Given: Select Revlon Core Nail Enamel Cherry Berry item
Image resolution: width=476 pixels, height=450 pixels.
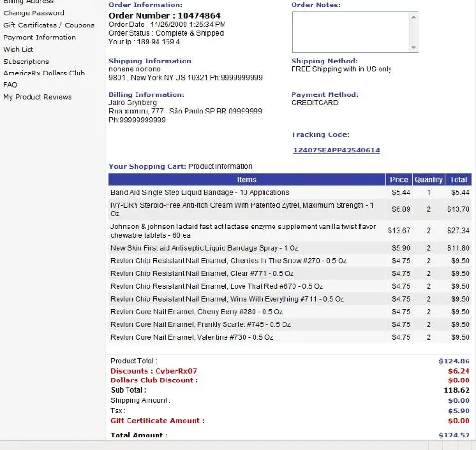Looking at the screenshot, I should tap(197, 312).
